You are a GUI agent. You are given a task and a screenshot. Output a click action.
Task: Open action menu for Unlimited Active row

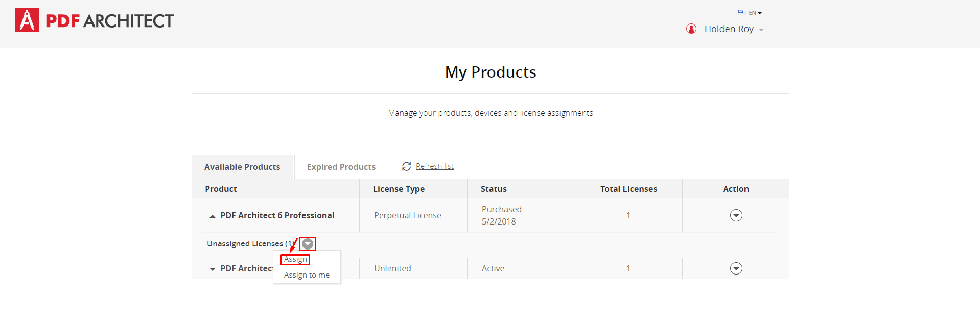[x=736, y=268]
